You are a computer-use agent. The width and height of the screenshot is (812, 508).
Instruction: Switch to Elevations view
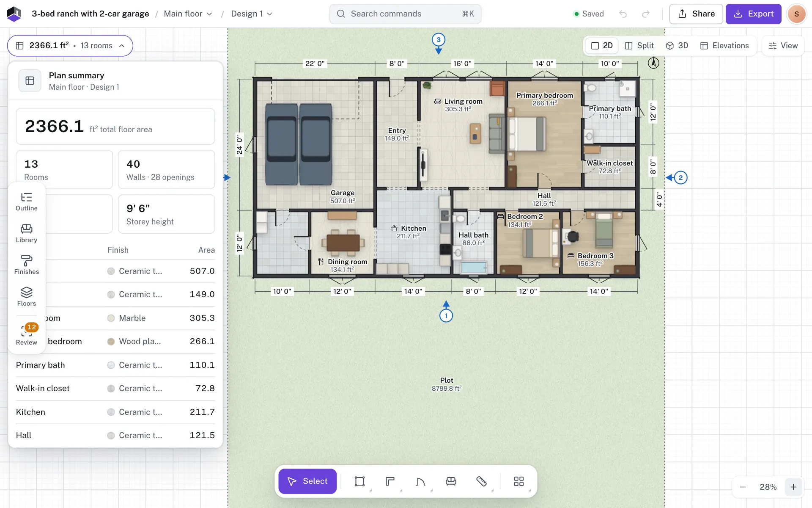724,46
